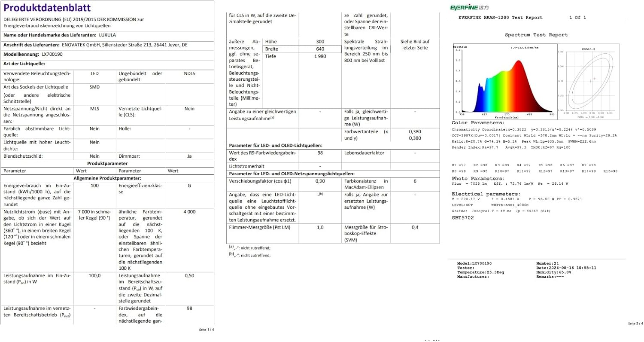Click the 'Höhe' dimension label
The image size is (644, 342).
coord(271,42)
